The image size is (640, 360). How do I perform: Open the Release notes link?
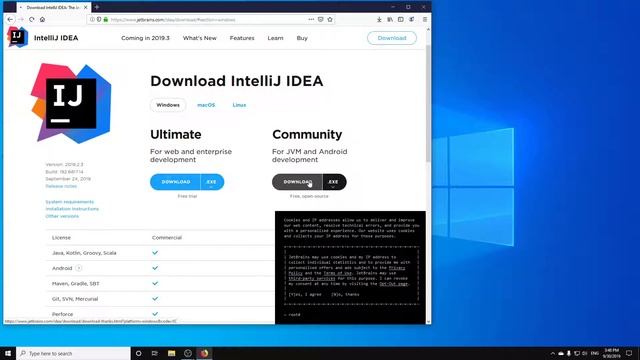point(61,186)
